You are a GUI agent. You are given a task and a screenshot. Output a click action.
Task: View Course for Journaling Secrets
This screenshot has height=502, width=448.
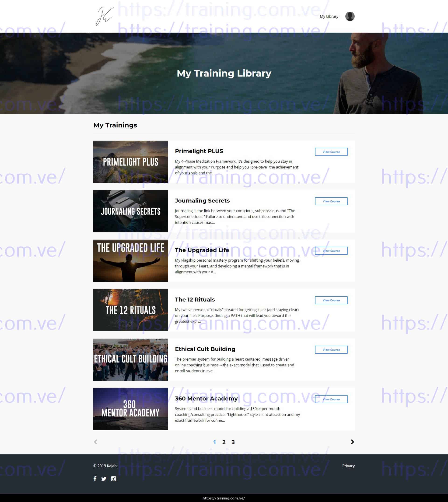coord(331,201)
